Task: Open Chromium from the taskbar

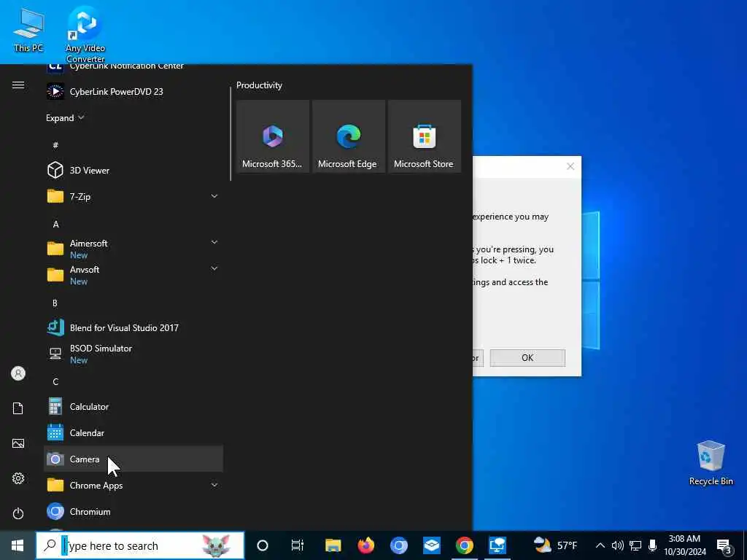Action: (399, 545)
